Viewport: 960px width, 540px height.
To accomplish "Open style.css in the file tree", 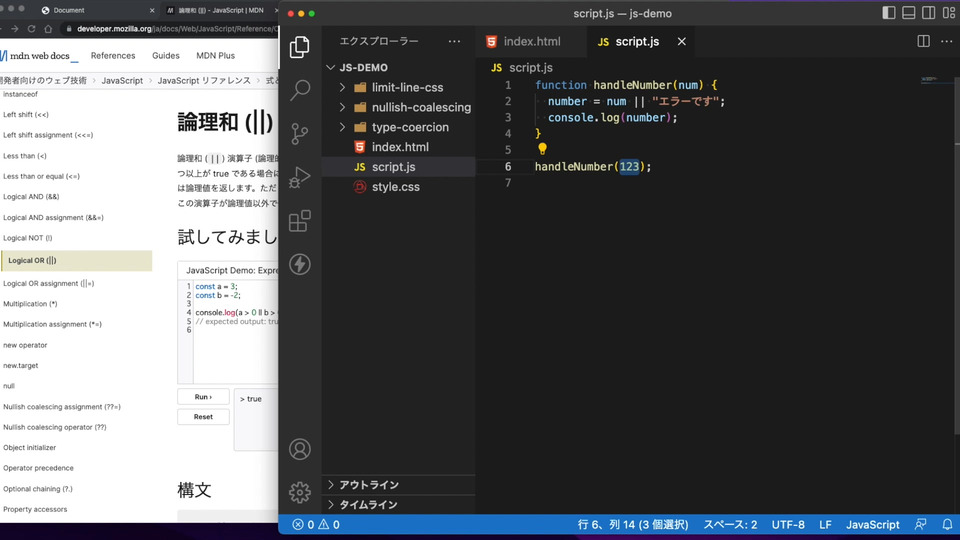I will [399, 187].
